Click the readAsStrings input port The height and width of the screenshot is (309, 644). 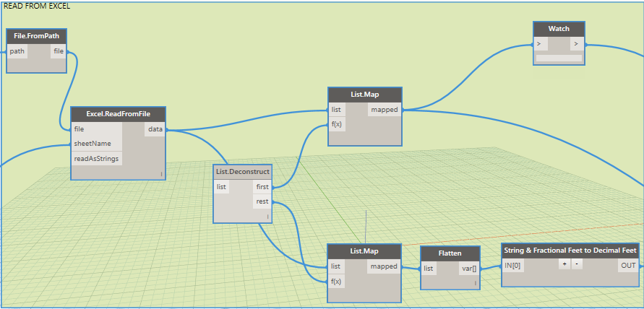[97, 159]
